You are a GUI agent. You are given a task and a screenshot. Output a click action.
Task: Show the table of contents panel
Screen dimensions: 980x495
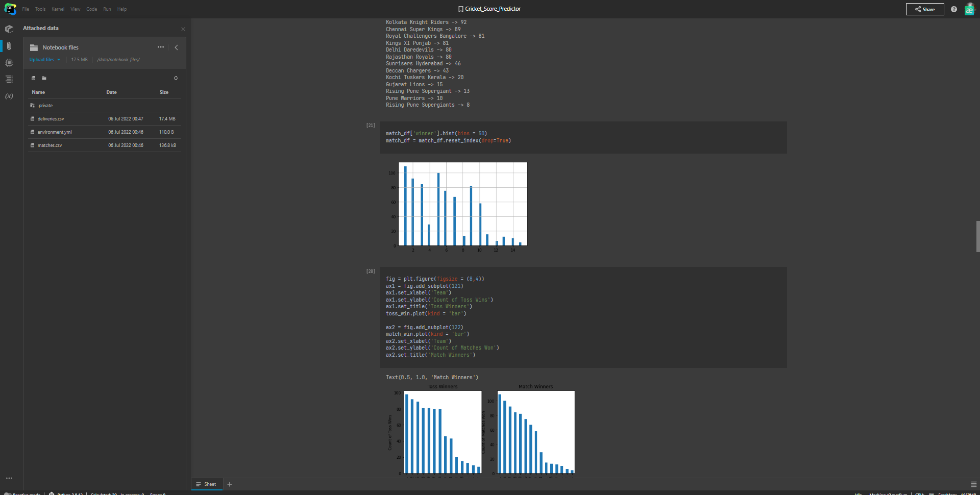(x=9, y=80)
